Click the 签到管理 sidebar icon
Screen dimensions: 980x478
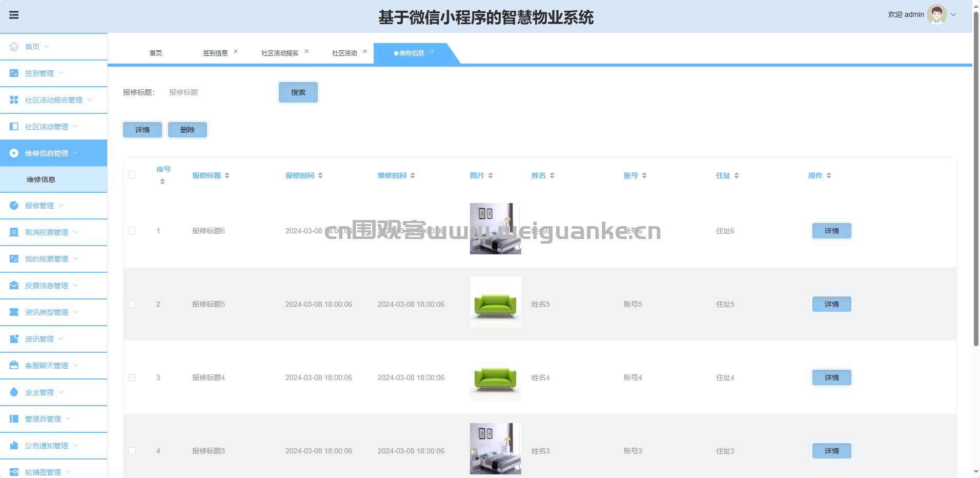click(x=14, y=73)
